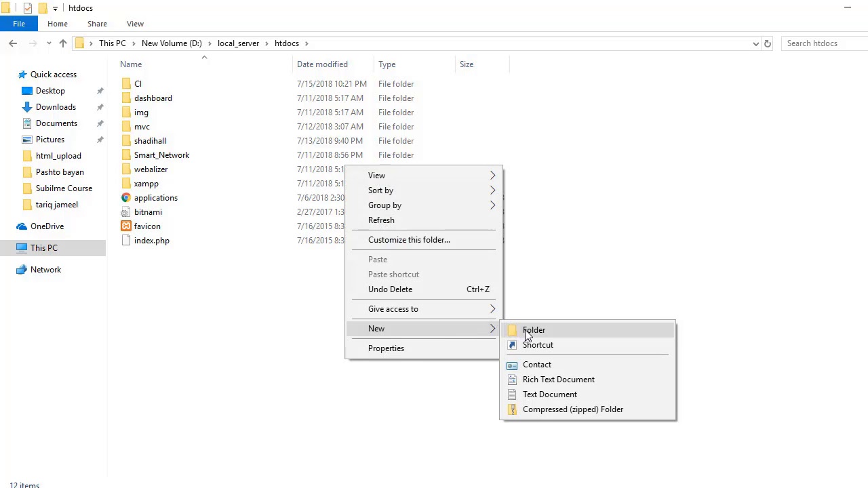Select Rich Text Document option
This screenshot has height=488, width=868.
[559, 380]
